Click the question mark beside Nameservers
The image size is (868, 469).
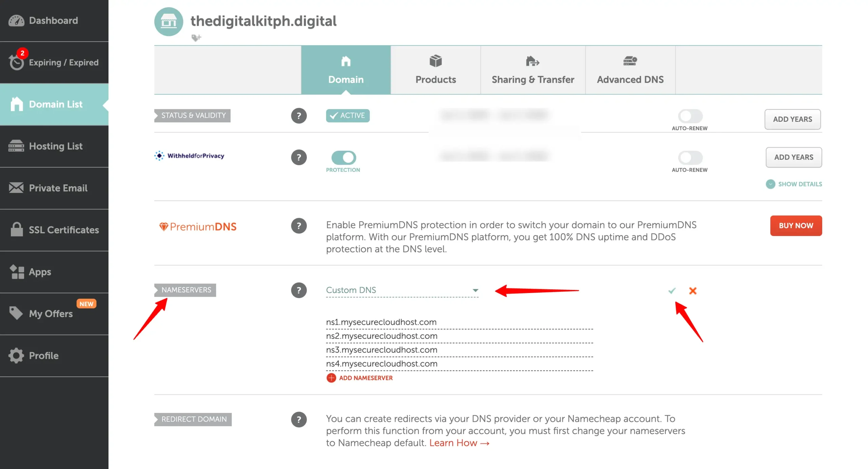click(x=299, y=290)
